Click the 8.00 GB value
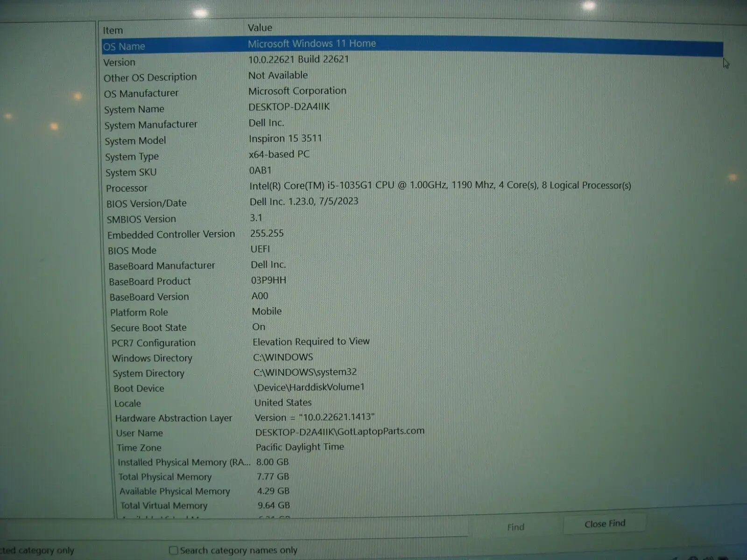747x560 pixels. 273,462
